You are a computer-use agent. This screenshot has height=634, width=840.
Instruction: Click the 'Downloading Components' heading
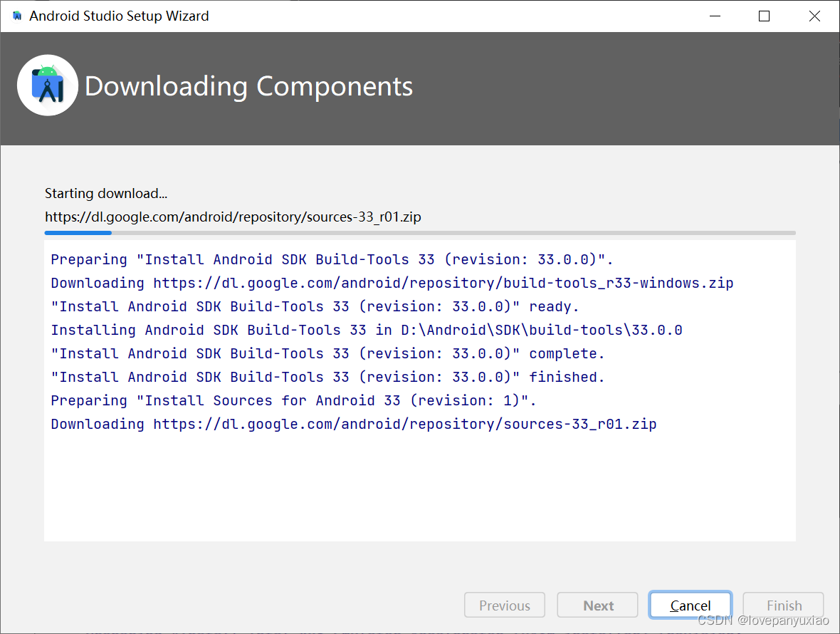[x=248, y=86]
